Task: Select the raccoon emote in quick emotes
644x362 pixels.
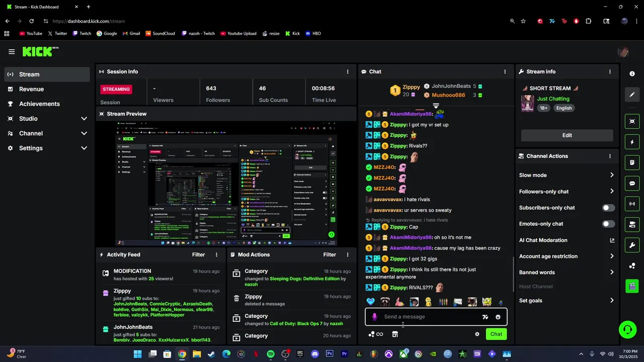Action: point(385,302)
